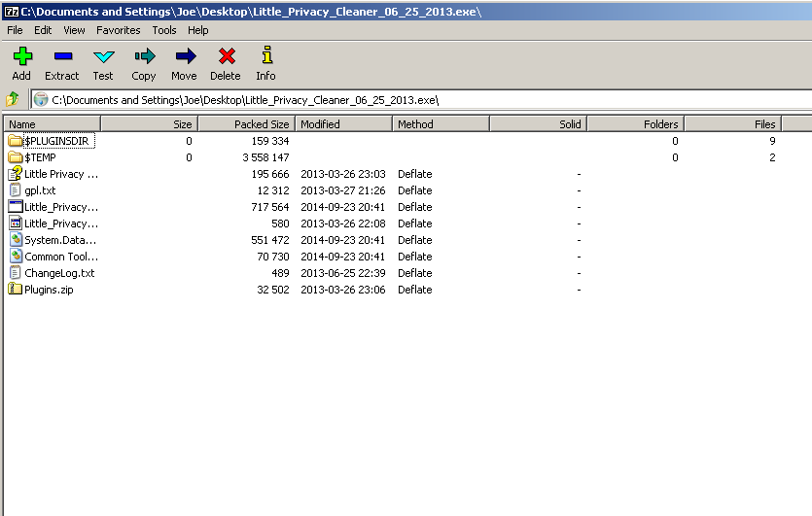Click modified date 2013-03-26 23:06
The image size is (812, 516).
click(x=343, y=290)
